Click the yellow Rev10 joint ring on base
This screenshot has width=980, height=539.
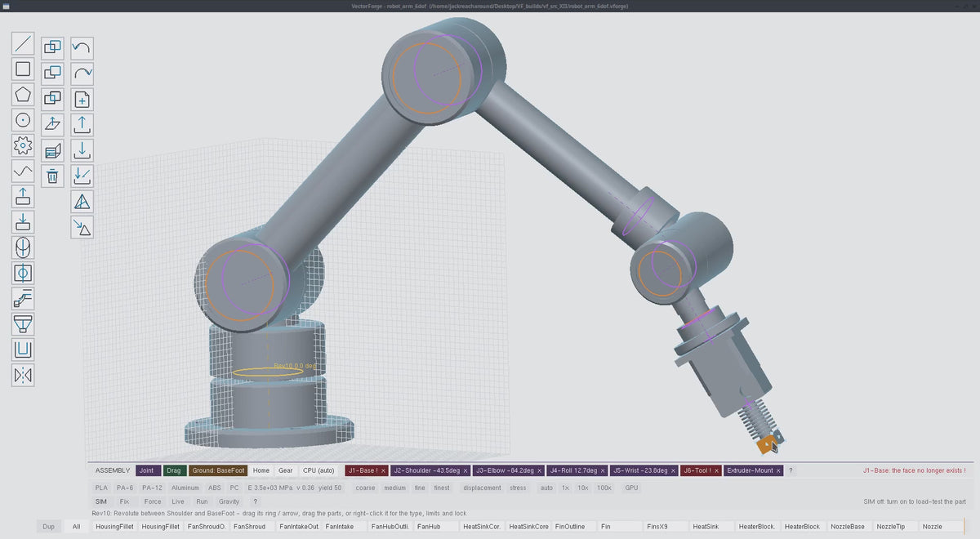(x=267, y=372)
